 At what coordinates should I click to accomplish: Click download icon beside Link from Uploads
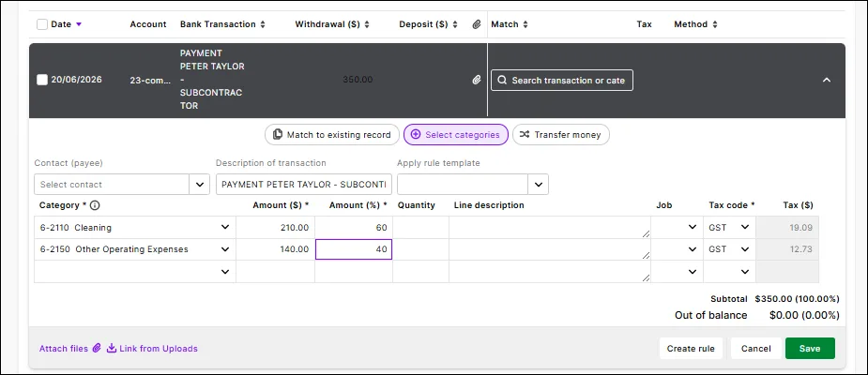pos(112,349)
